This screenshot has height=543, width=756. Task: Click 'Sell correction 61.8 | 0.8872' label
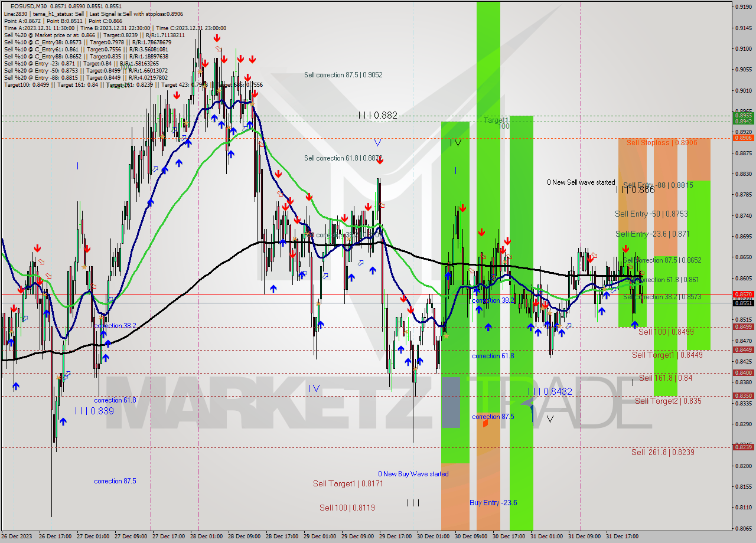pyautogui.click(x=343, y=158)
